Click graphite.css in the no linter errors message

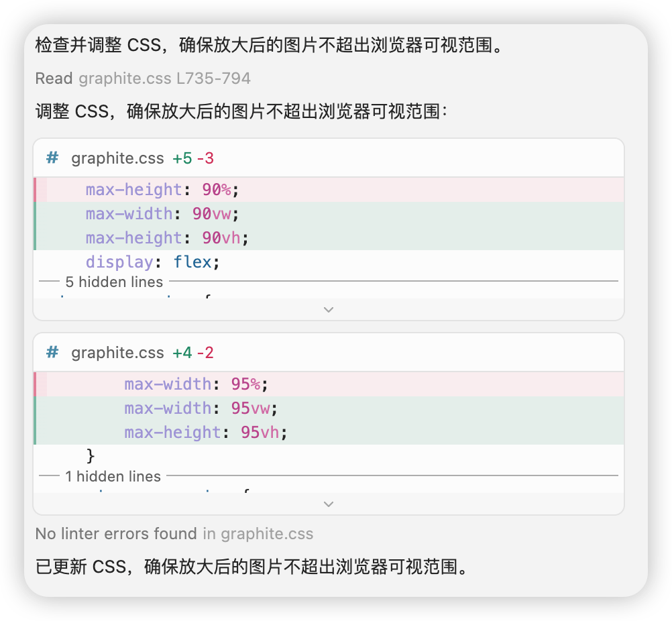267,534
